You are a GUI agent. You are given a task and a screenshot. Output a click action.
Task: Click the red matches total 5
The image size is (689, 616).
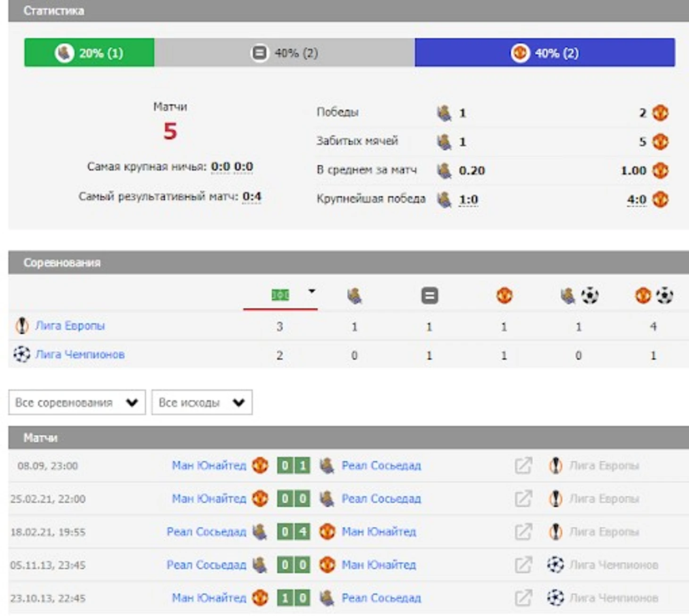tap(170, 131)
